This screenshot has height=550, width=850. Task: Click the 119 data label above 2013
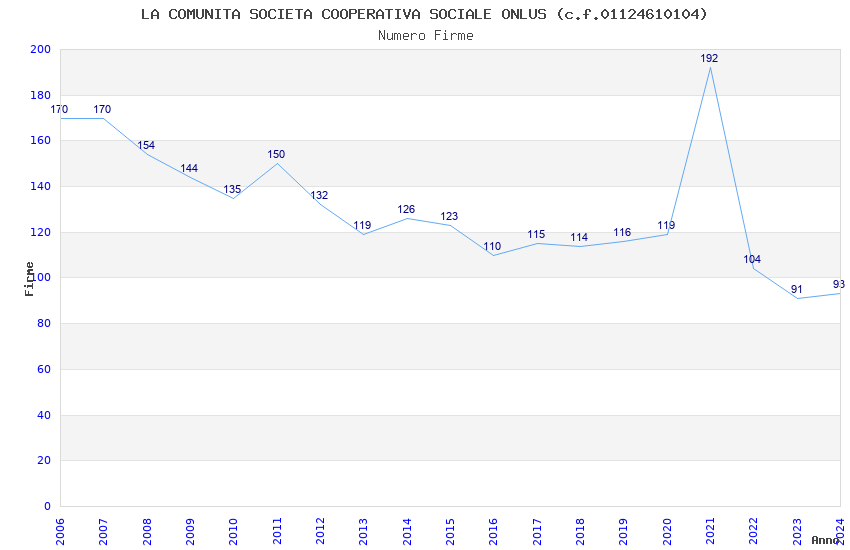tap(362, 225)
